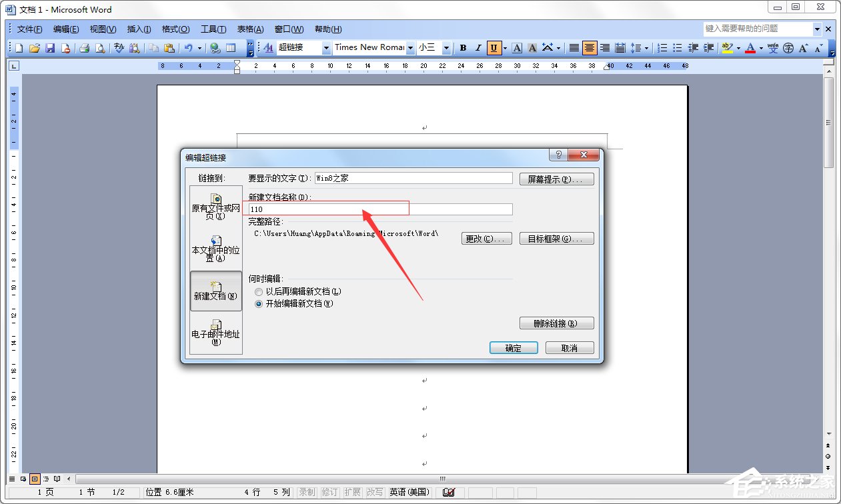Select the 以后再编辑新文档 radio button

coord(258,291)
